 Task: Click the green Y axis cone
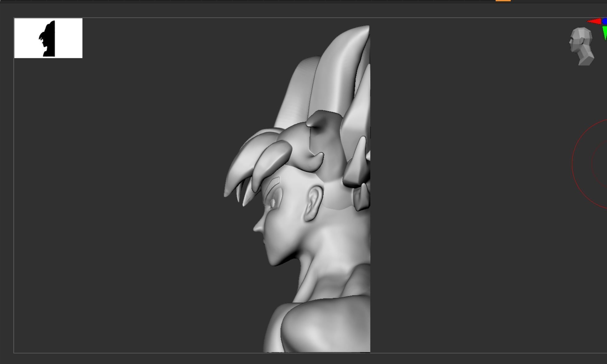click(x=605, y=33)
